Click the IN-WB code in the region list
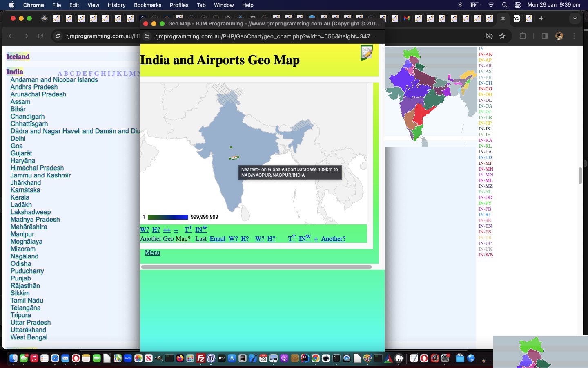Screen dimensions: 588x368 click(x=486, y=255)
